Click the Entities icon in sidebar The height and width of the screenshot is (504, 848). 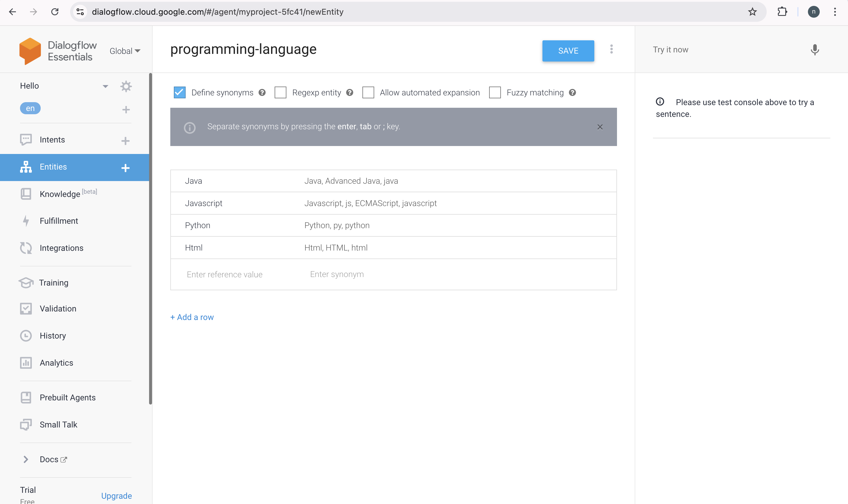[x=25, y=167]
